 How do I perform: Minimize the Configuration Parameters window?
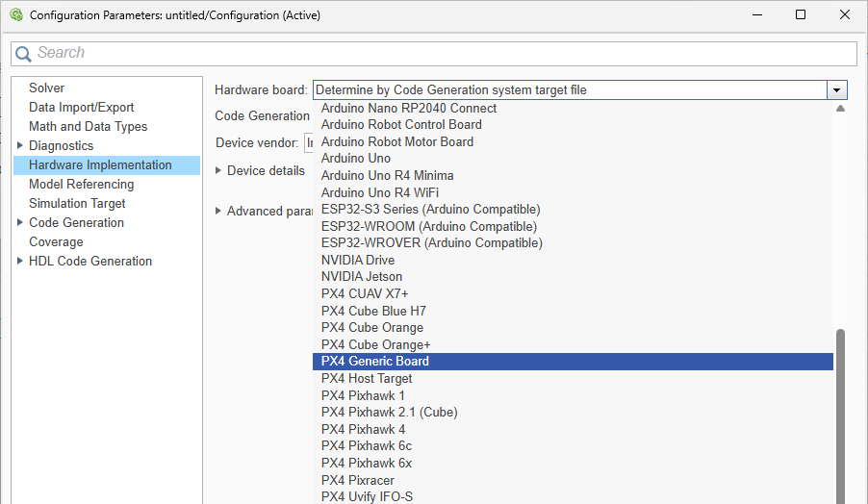[x=757, y=15]
